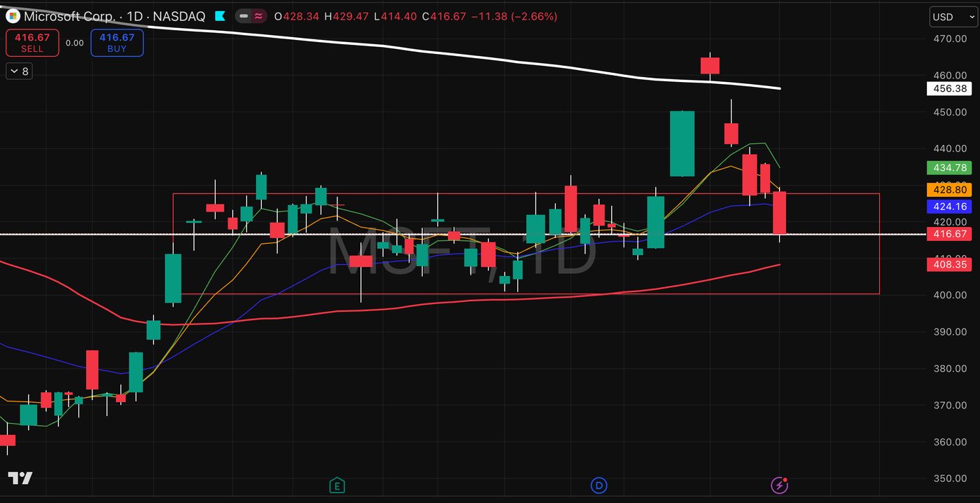Click the blue 424.16 price label

coord(950,206)
